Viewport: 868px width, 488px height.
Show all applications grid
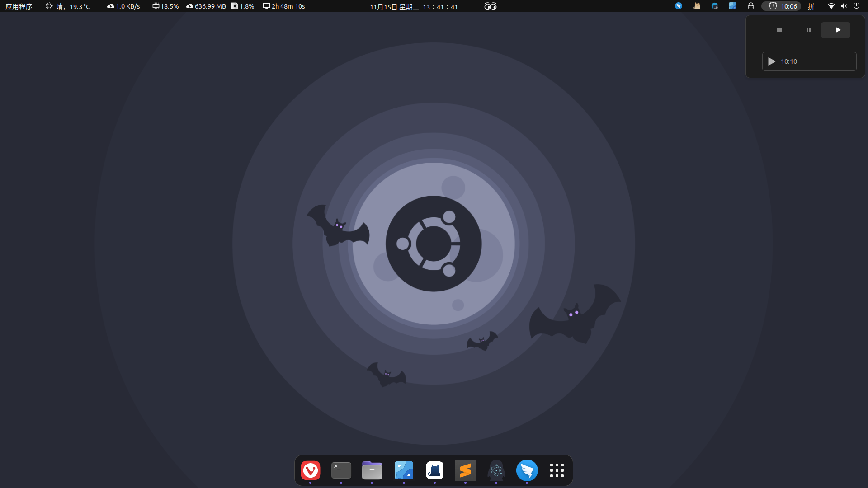coord(557,470)
